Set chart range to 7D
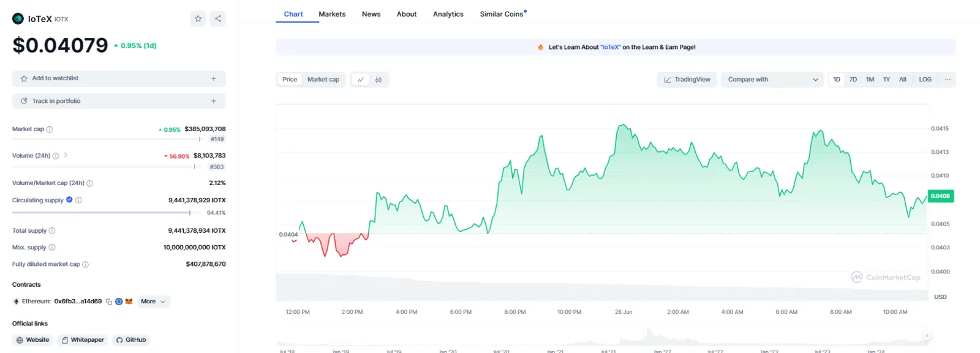This screenshot has width=980, height=353. (x=853, y=80)
